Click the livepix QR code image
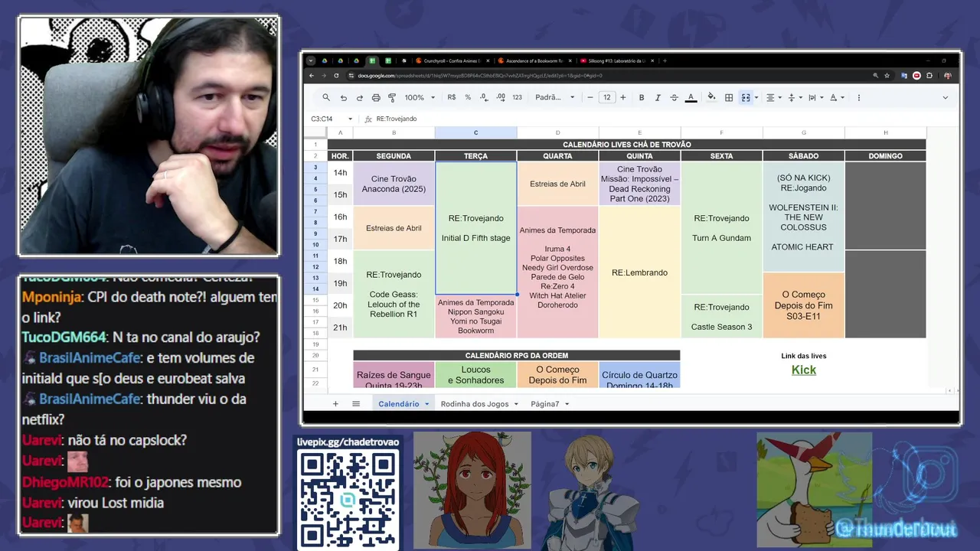The height and width of the screenshot is (551, 980). click(348, 499)
